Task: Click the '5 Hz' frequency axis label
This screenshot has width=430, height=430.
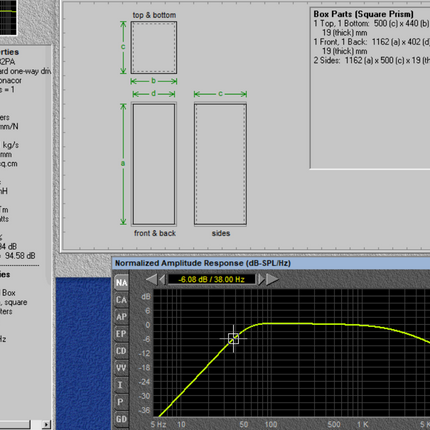Action: click(158, 424)
